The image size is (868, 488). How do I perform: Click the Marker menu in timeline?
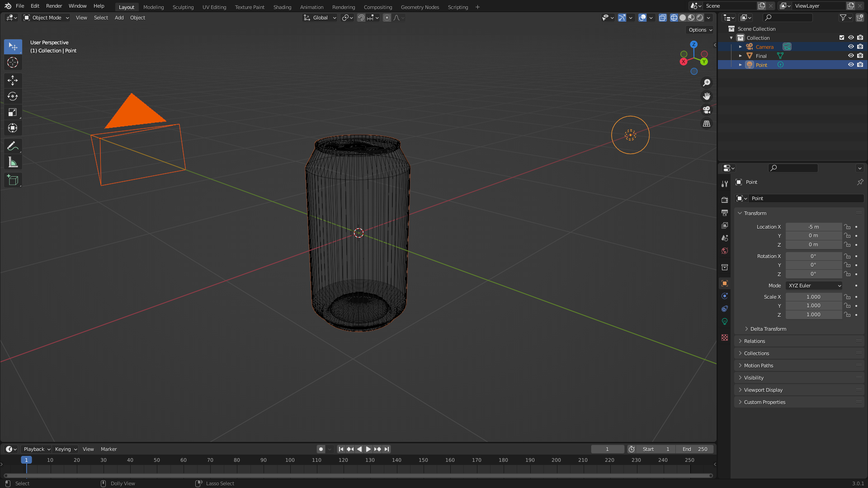pyautogui.click(x=108, y=449)
